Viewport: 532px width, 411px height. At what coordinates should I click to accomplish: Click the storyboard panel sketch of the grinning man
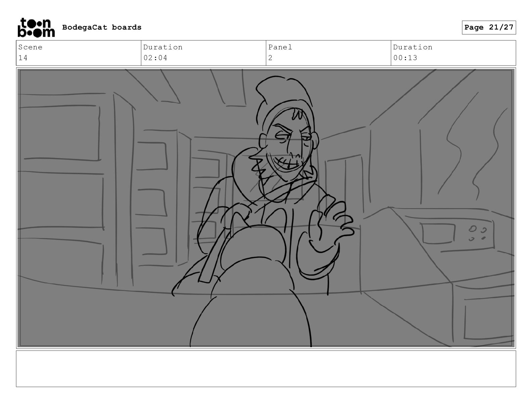(266, 208)
